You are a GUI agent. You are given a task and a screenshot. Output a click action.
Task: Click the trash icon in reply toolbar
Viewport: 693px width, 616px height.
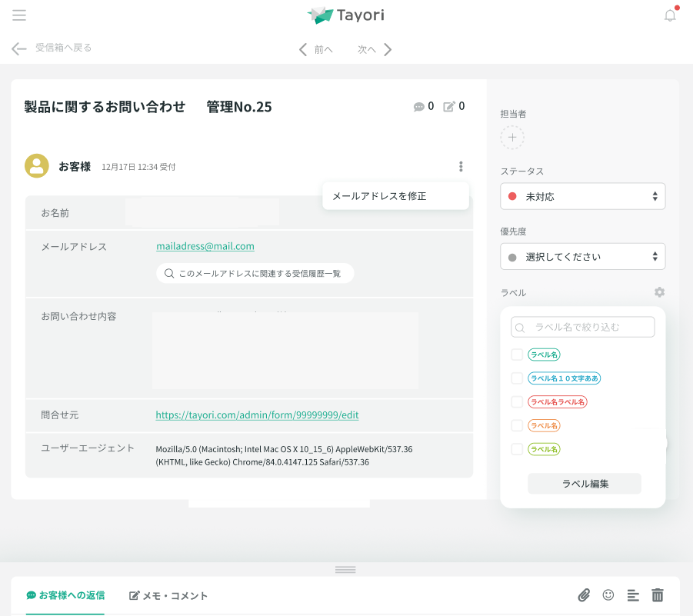tap(658, 595)
